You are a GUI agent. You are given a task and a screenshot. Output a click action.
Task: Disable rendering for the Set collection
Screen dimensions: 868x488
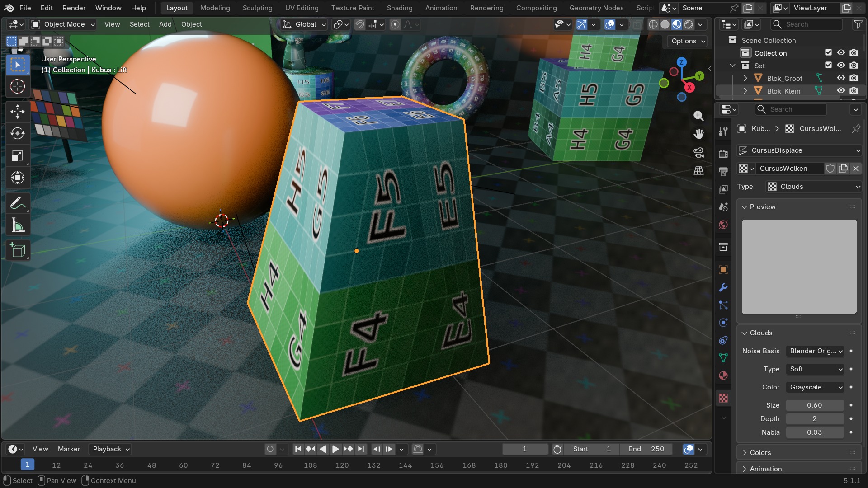[854, 66]
